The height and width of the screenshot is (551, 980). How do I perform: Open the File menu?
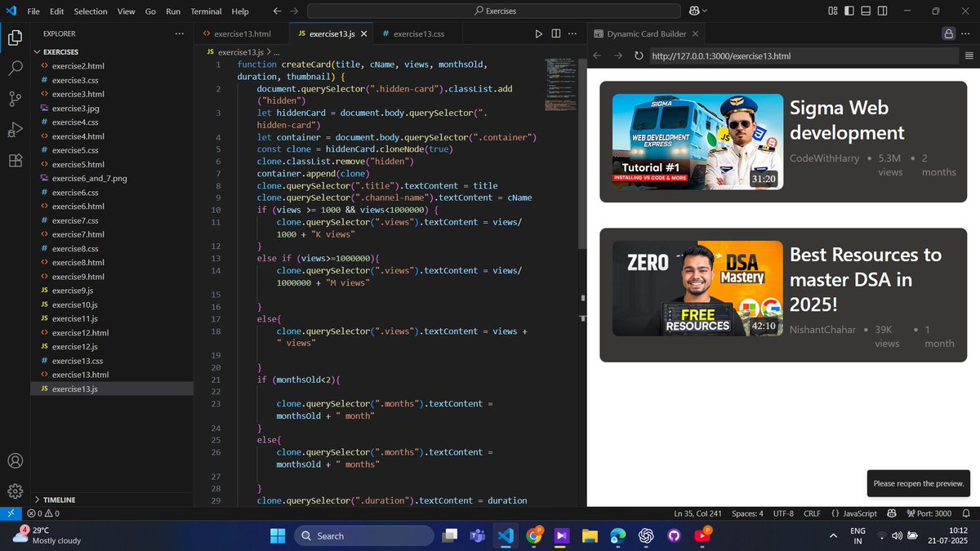(33, 11)
